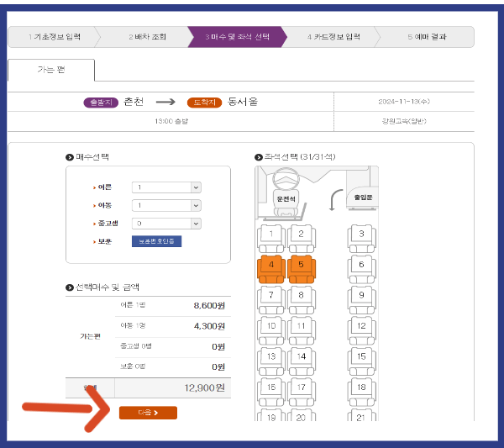Select seat number 8
This screenshot has height=448, width=504.
click(x=302, y=300)
